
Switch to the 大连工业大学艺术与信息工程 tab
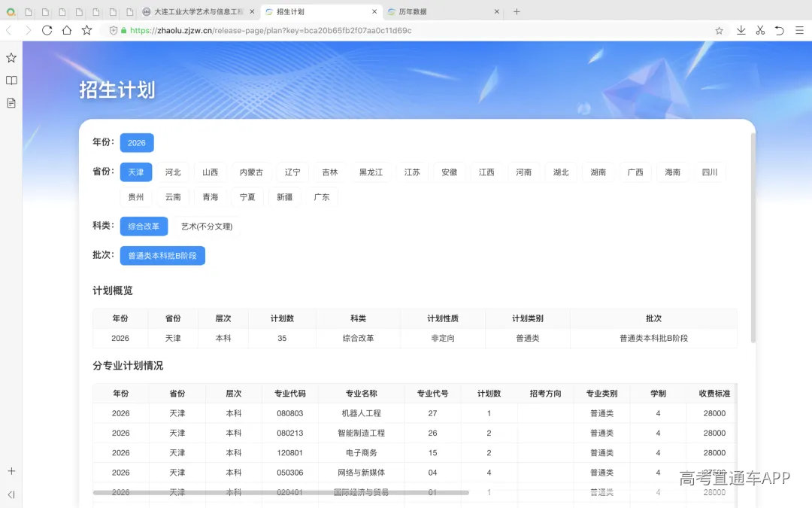click(x=198, y=11)
